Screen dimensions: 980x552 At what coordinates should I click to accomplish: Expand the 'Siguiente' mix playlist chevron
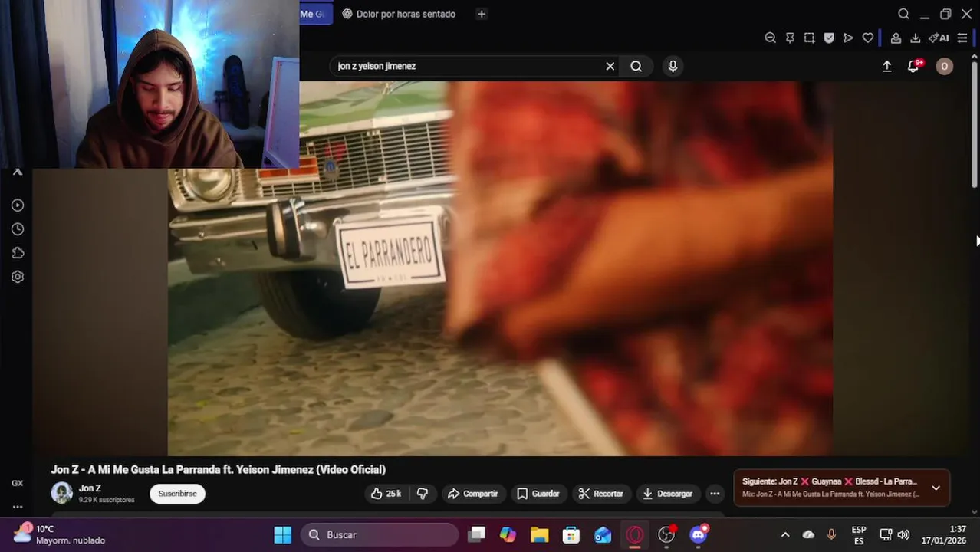click(936, 488)
